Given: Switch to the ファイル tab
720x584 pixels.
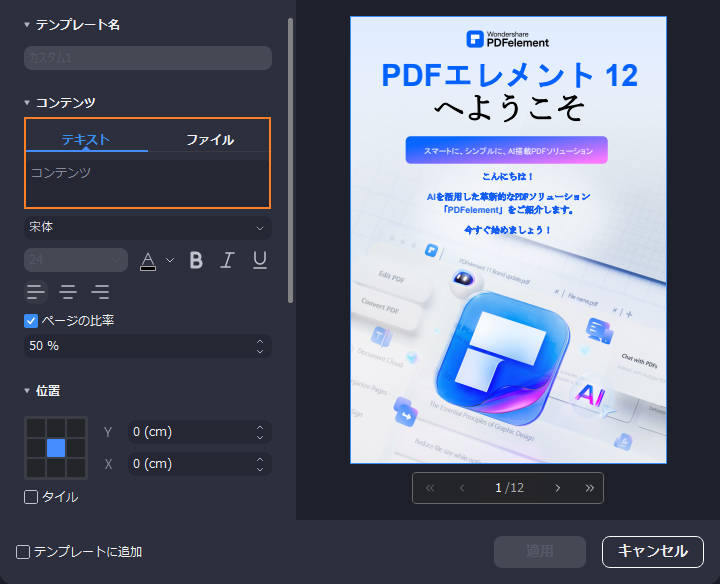Looking at the screenshot, I should pos(209,140).
